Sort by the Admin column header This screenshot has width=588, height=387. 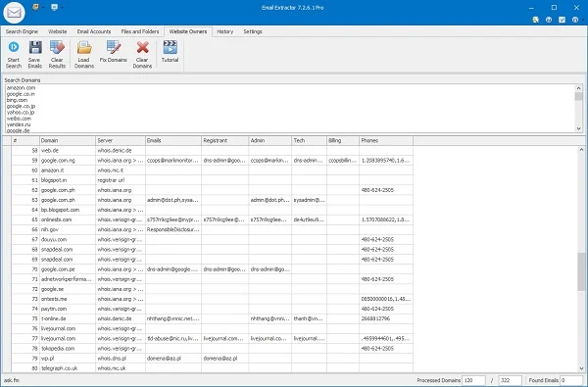point(270,141)
